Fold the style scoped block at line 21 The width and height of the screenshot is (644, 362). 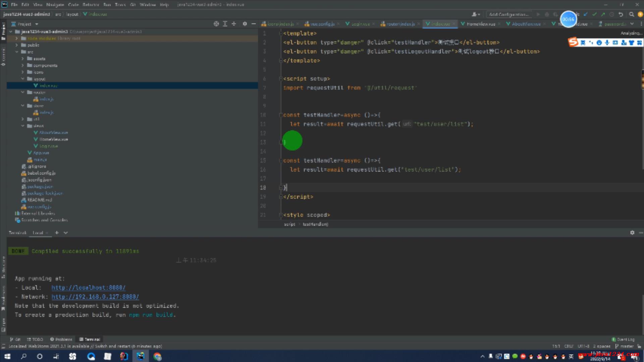pos(280,215)
